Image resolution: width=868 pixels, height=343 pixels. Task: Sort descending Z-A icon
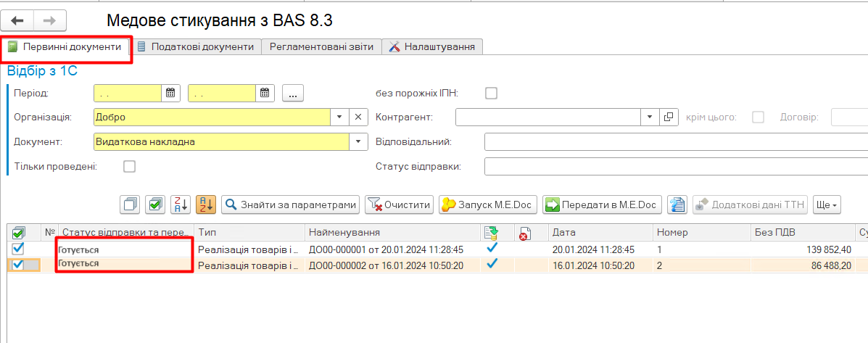tap(181, 204)
